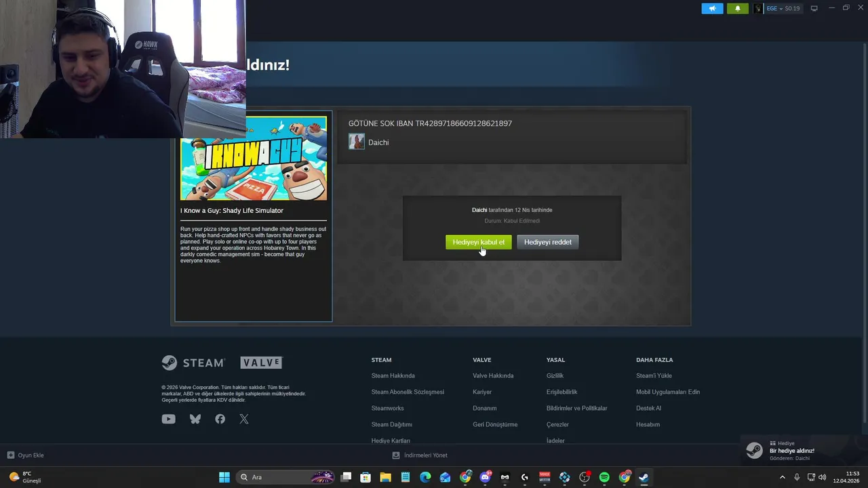Click the $0.19 wallet balance
The width and height of the screenshot is (868, 488).
tap(792, 8)
